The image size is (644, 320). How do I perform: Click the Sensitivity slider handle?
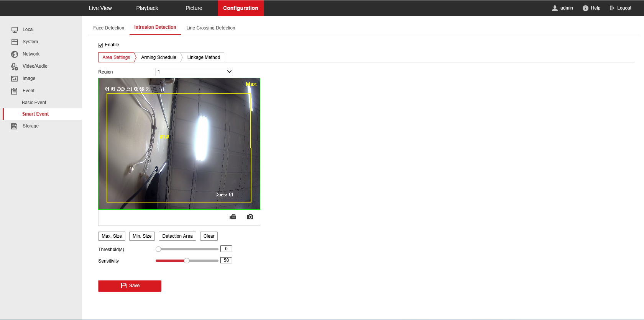187,261
